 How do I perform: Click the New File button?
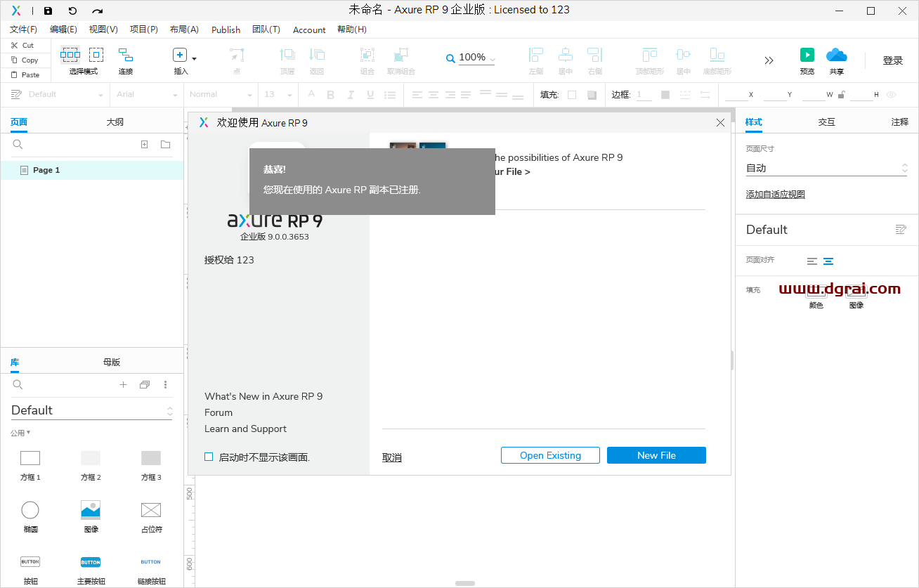pyautogui.click(x=656, y=455)
